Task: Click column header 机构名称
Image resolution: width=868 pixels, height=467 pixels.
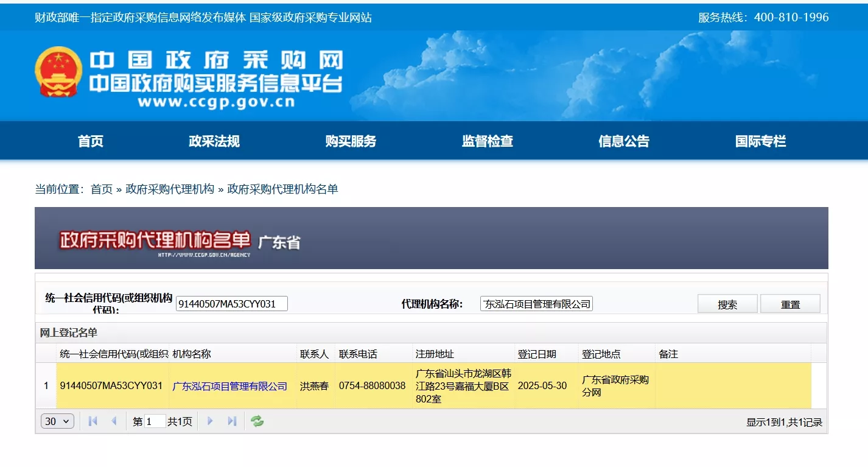Action: (233, 354)
